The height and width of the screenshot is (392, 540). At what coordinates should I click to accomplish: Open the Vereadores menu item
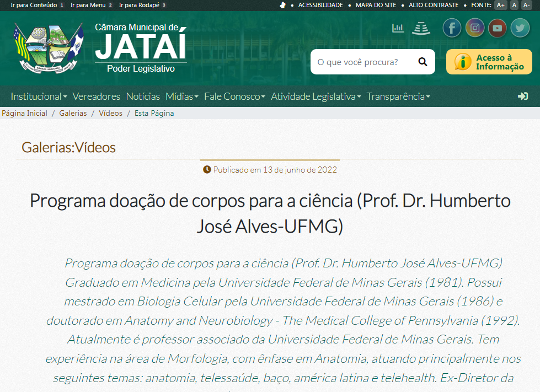(96, 96)
